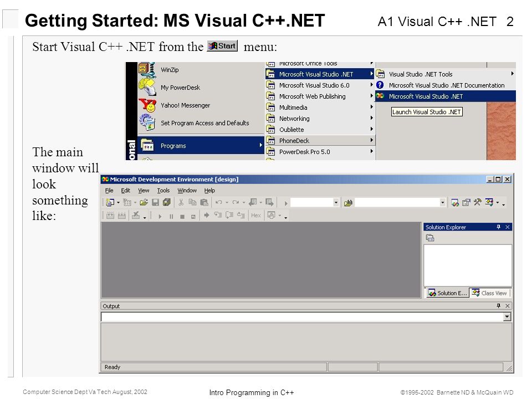The width and height of the screenshot is (532, 399).
Task: Click the Step Over icon
Action: [x=229, y=215]
